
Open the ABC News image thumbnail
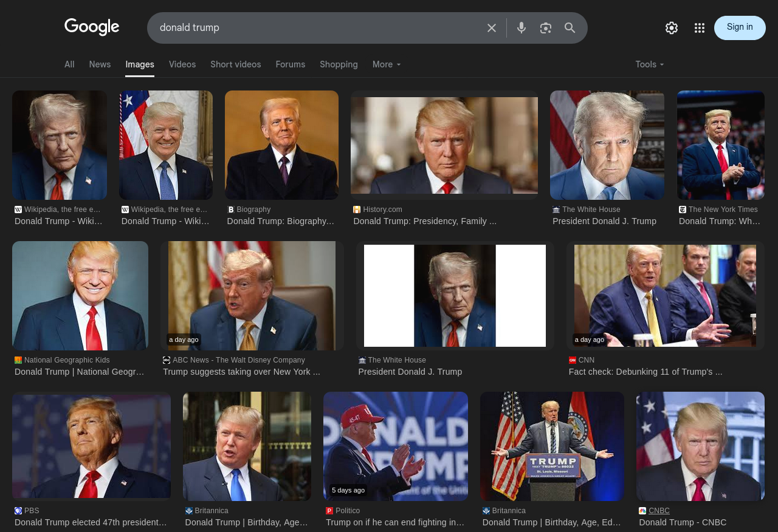pyautogui.click(x=252, y=296)
